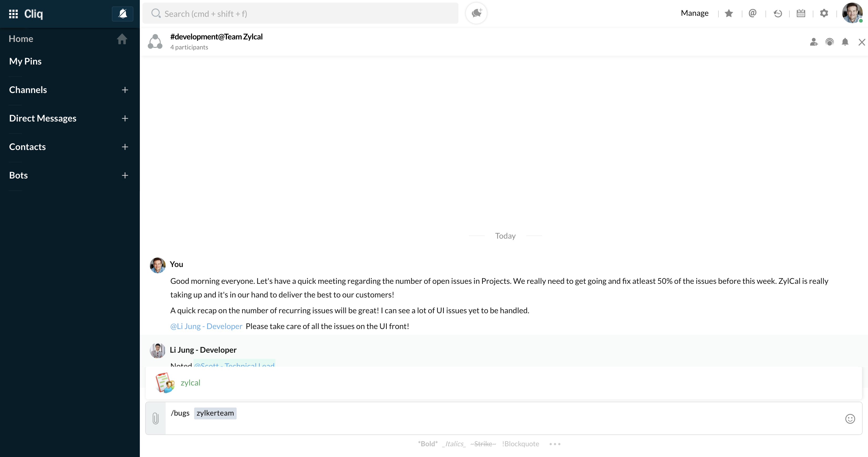Toggle channel notification bell
Viewport: 868px width, 457px height.
pyautogui.click(x=845, y=42)
